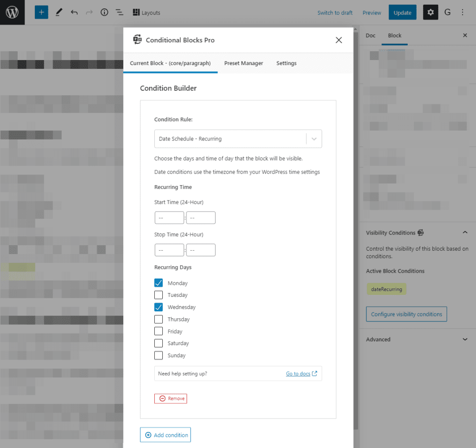Tick the Friday checkbox
The image size is (476, 448).
159,331
